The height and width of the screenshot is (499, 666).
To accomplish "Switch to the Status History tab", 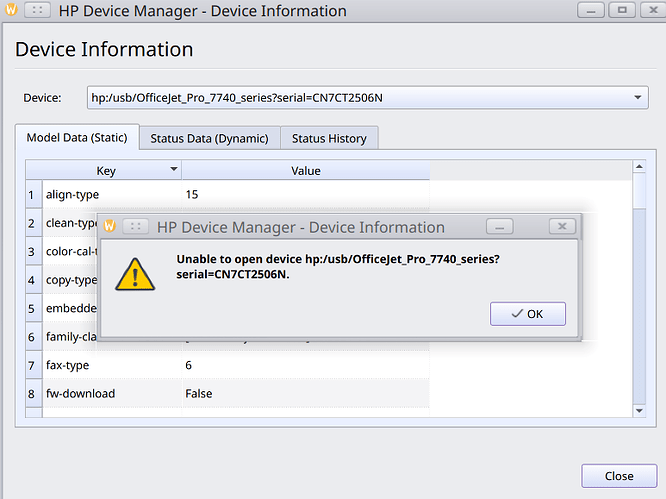I will (x=329, y=138).
